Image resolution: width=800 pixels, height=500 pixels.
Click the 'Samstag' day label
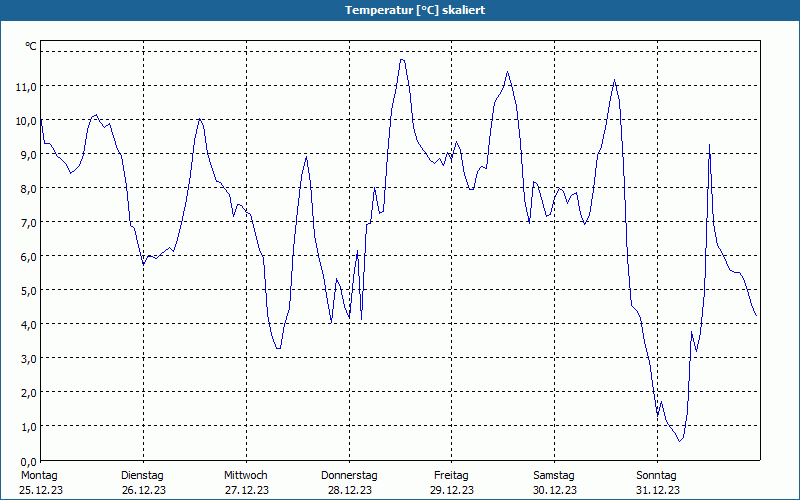click(x=554, y=476)
